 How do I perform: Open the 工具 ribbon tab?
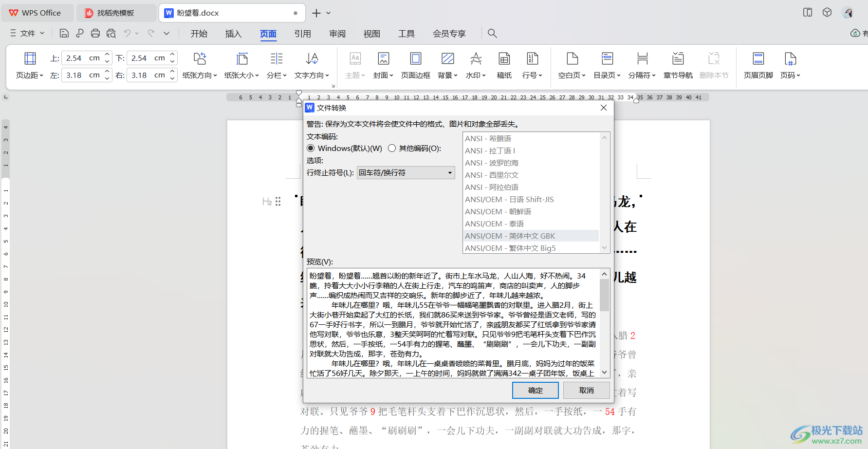point(406,34)
